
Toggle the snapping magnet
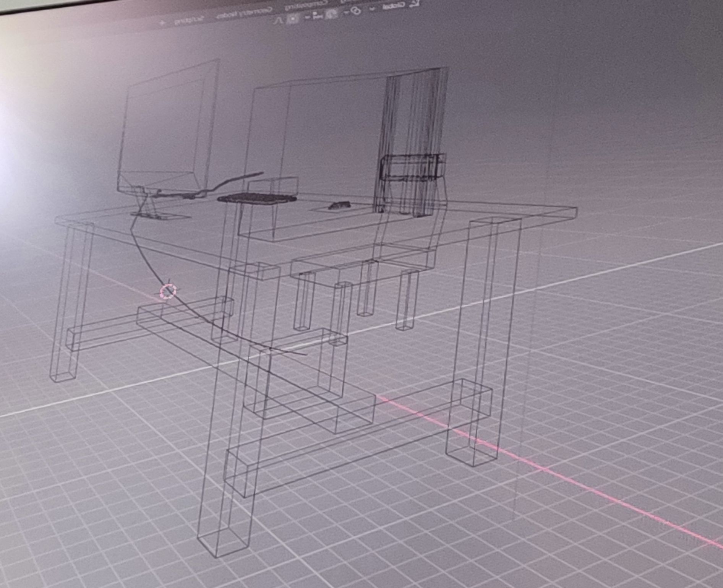point(332,15)
